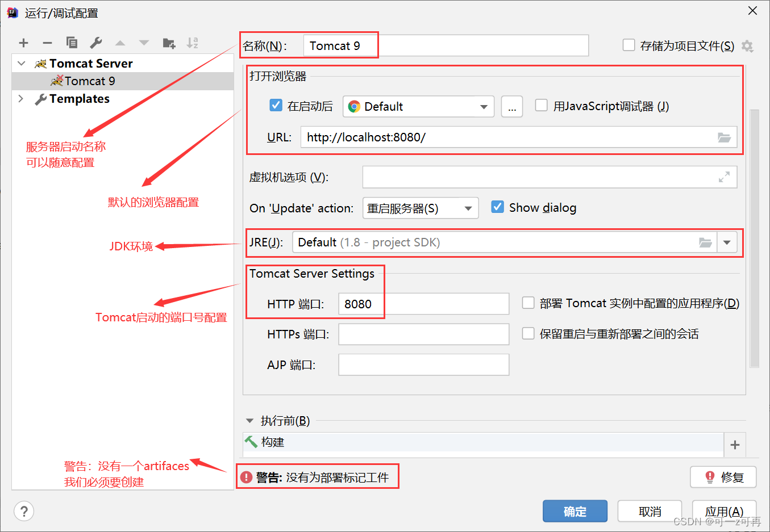Collapse the before launch section
770x532 pixels.
pos(249,421)
